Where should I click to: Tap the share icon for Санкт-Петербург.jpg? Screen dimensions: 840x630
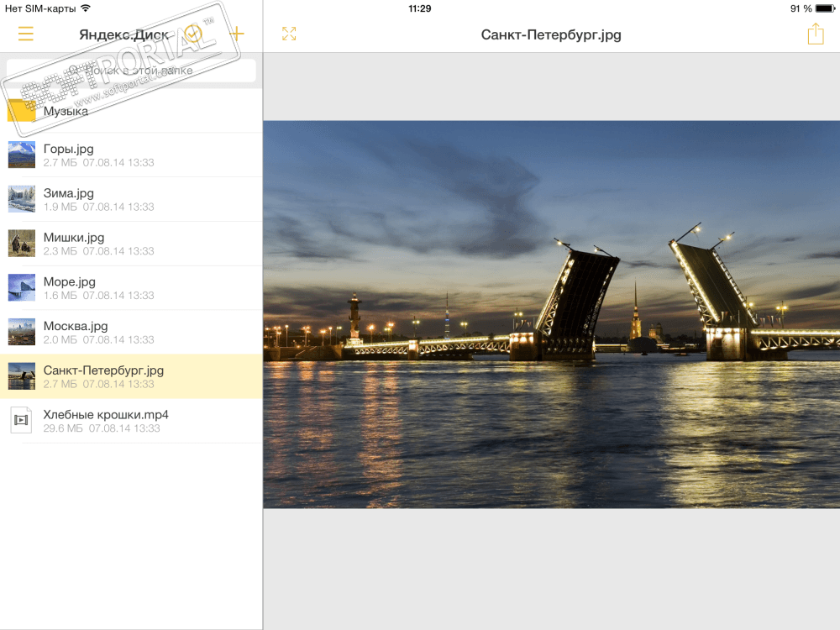pyautogui.click(x=816, y=34)
